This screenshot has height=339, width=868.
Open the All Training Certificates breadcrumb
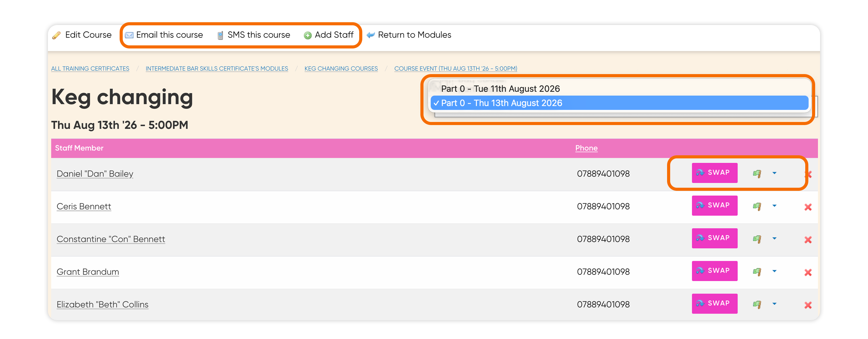(90, 69)
